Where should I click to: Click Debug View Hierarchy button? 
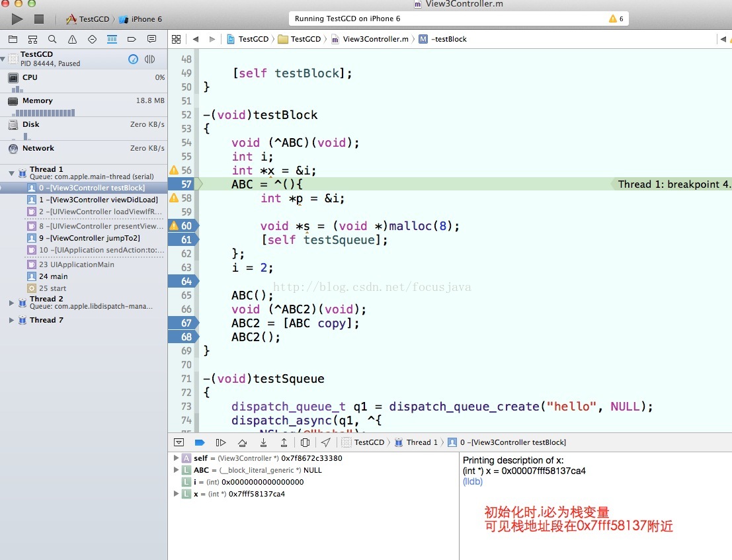click(x=305, y=442)
